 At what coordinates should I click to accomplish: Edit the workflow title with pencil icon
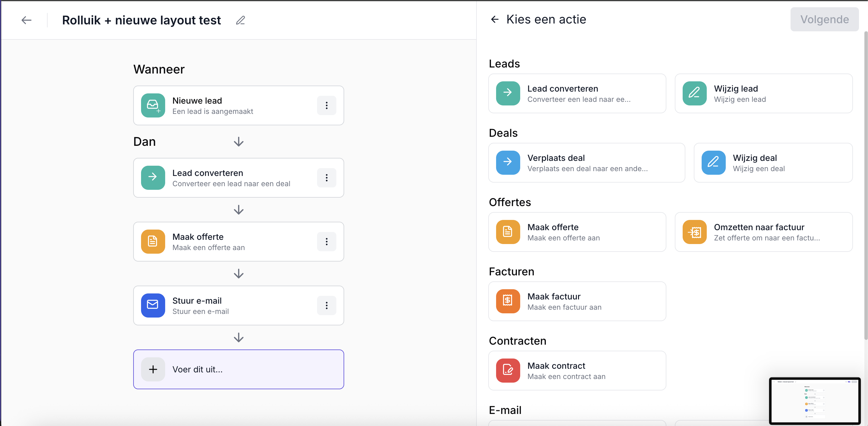pos(240,20)
